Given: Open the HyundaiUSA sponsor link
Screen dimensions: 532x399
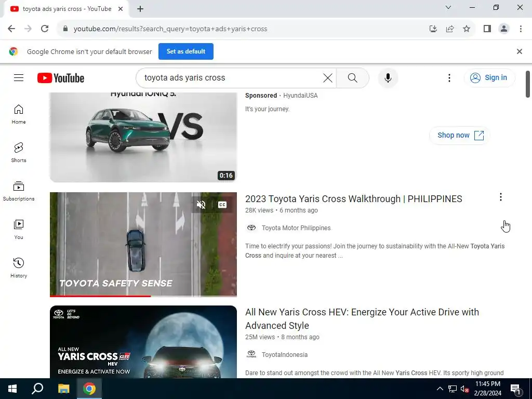Looking at the screenshot, I should (x=300, y=96).
